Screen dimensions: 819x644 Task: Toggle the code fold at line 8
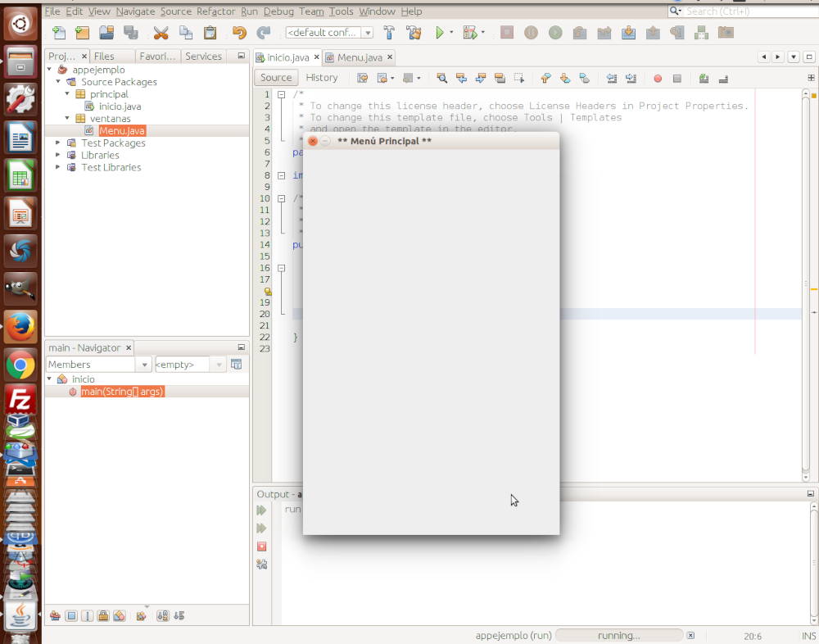(x=281, y=175)
